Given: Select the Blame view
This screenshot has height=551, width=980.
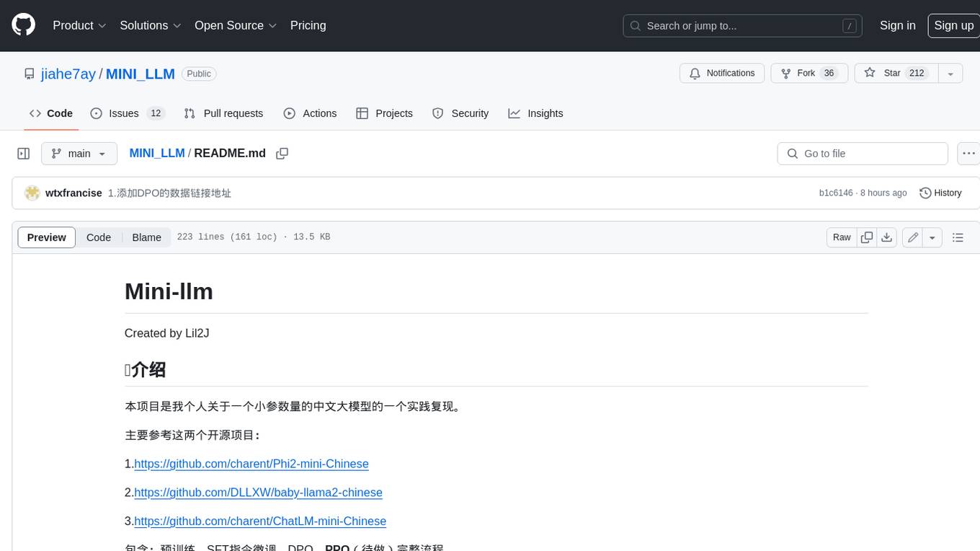Looking at the screenshot, I should tap(147, 237).
